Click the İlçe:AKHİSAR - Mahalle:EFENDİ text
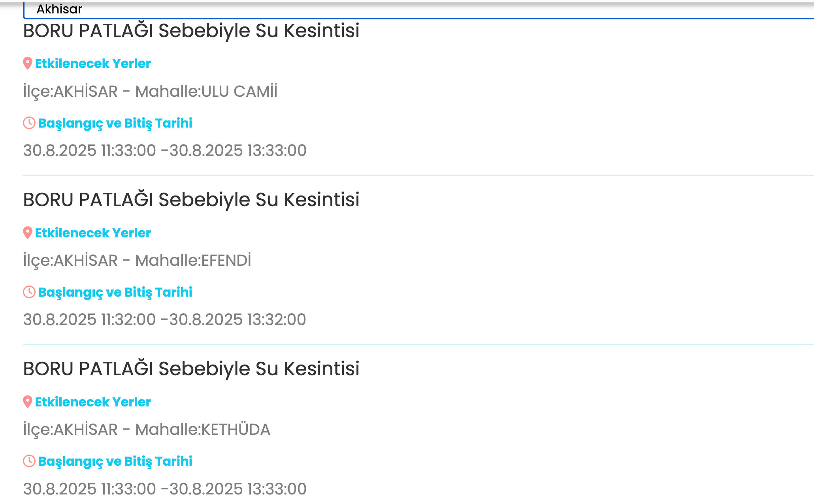 point(137,261)
